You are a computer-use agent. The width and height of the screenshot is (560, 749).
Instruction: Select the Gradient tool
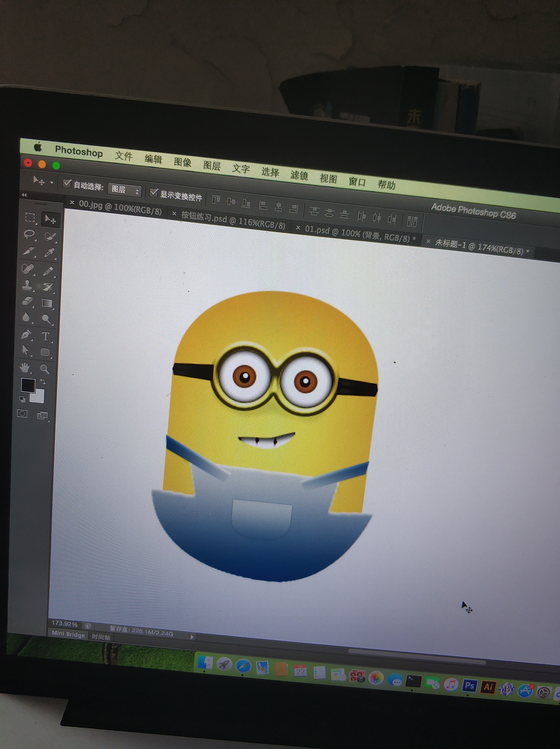click(47, 303)
